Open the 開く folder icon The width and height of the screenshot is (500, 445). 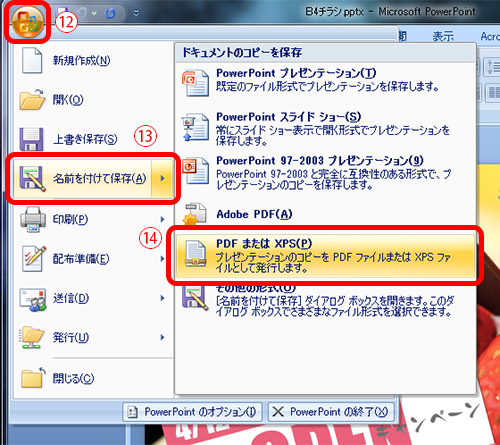click(32, 99)
